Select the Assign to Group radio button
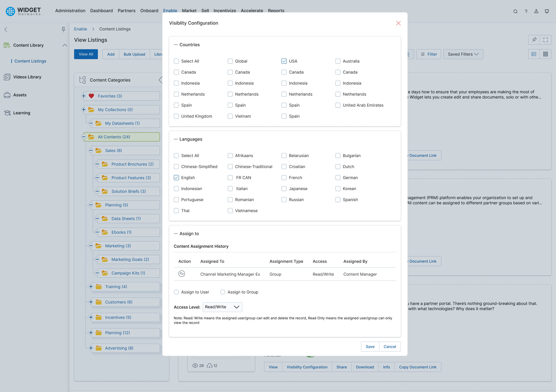The width and height of the screenshot is (556, 392). (x=223, y=292)
